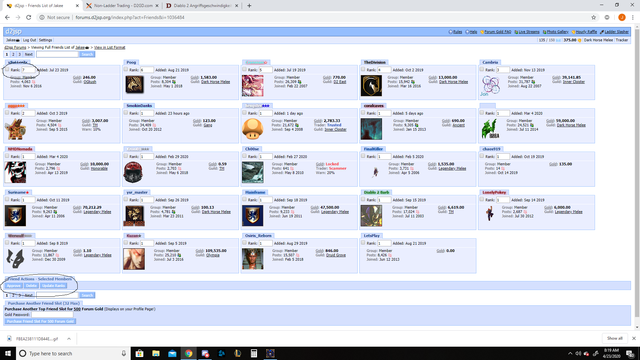Check the box for LetsPlay
Image resolution: width=640 pixels, height=360 pixels.
tap(363, 242)
